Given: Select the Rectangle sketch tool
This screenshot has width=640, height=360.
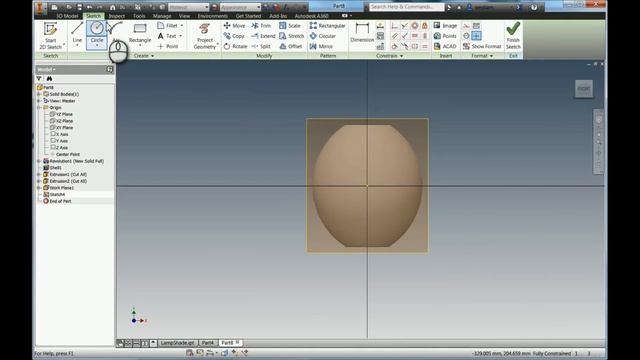Looking at the screenshot, I should [140, 33].
